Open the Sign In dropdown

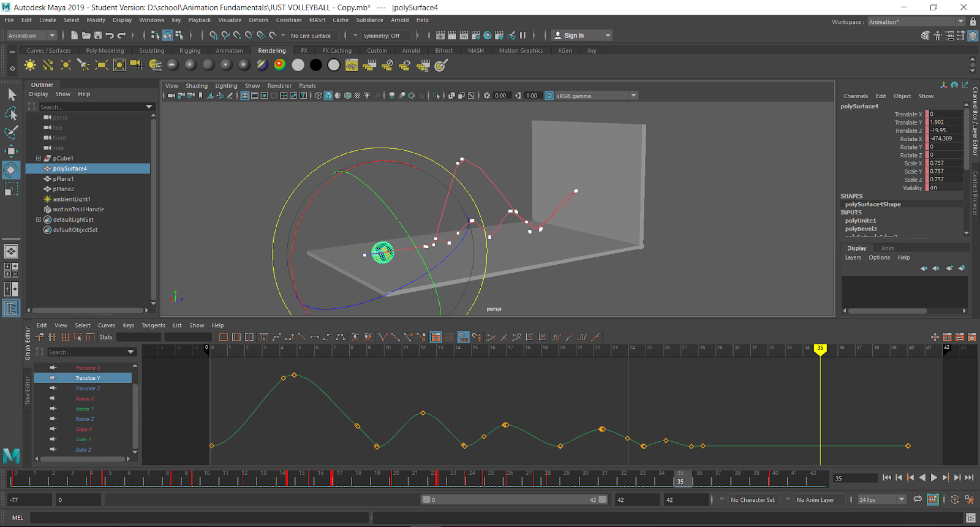(x=582, y=36)
